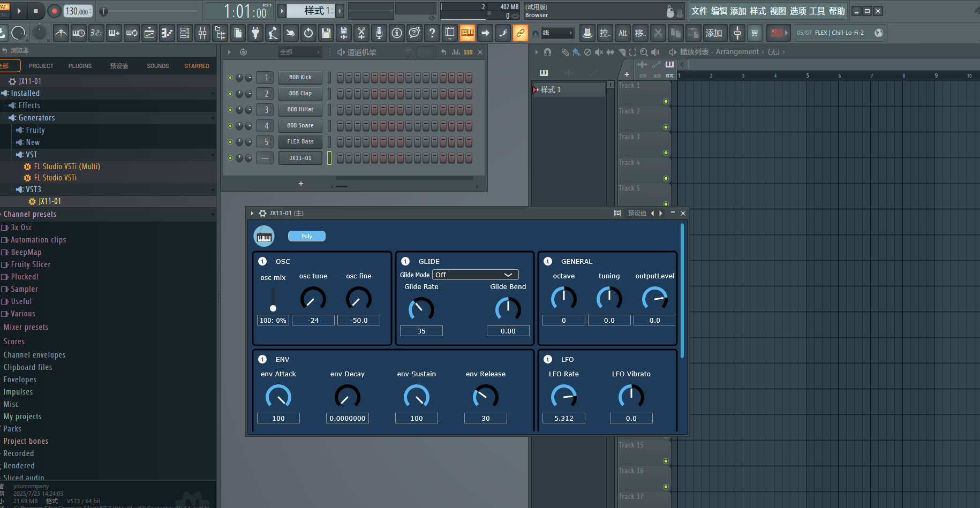This screenshot has height=508, width=980.
Task: Show the Channel rack view icon
Action: (x=185, y=33)
